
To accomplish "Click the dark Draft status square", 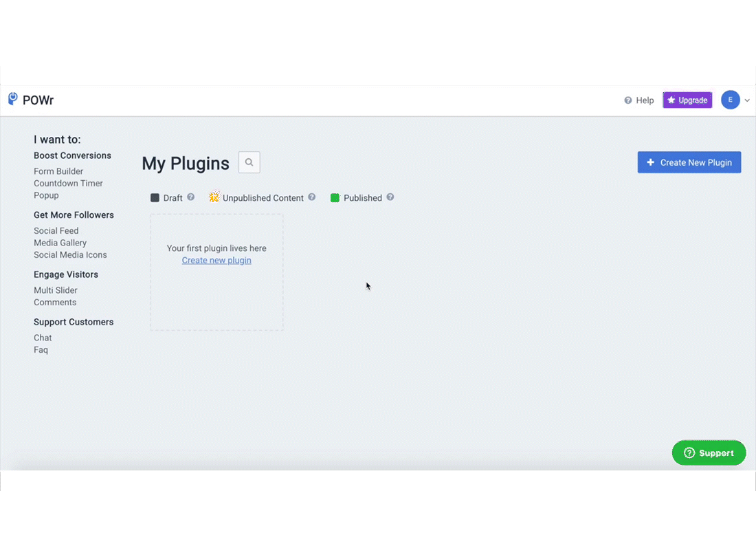I will (x=155, y=198).
